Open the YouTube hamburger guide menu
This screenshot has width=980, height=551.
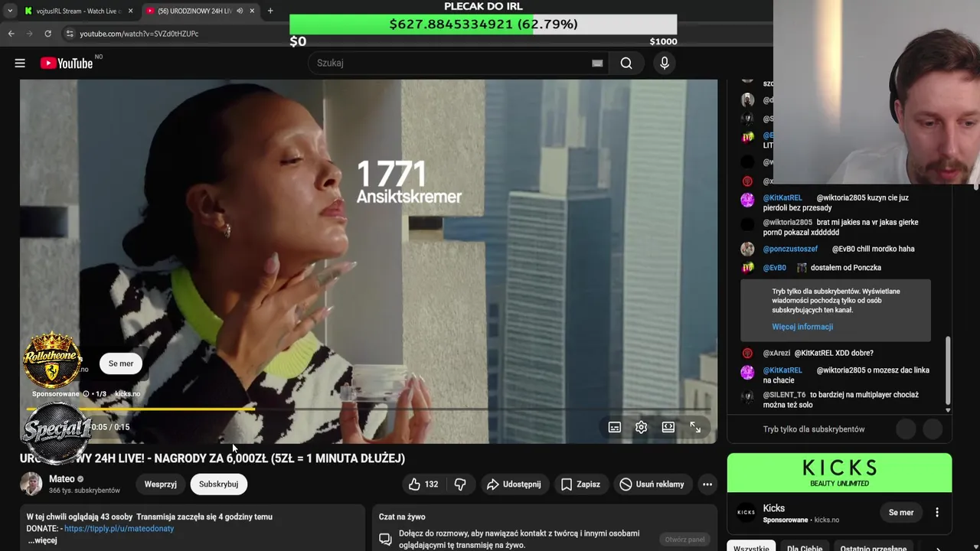20,64
